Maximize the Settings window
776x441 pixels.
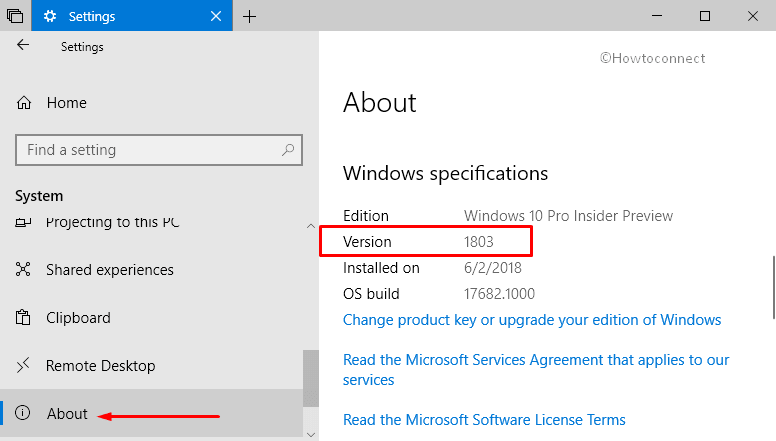[x=705, y=16]
